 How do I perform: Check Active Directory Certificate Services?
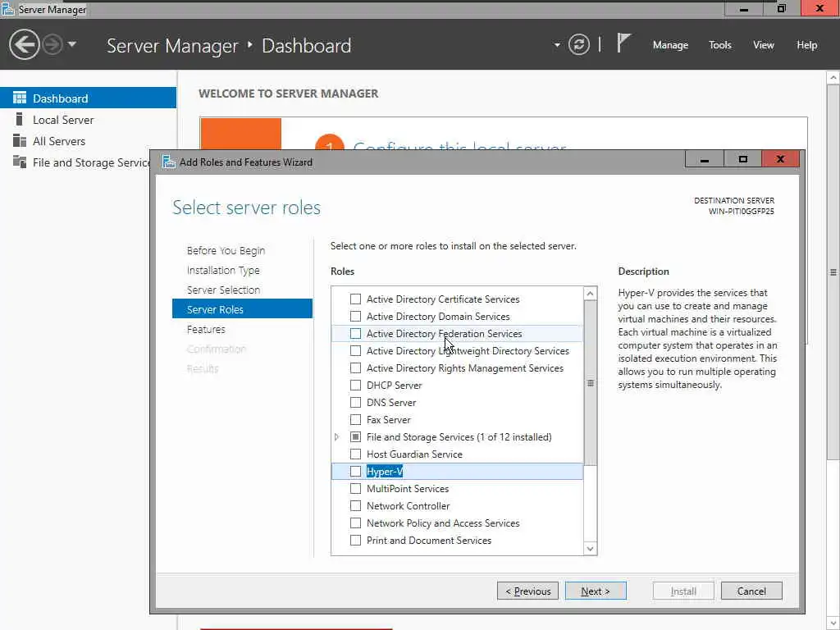tap(355, 299)
